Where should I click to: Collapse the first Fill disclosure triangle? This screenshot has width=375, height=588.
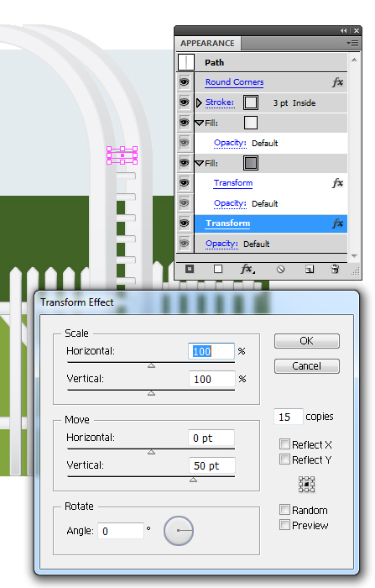click(200, 123)
